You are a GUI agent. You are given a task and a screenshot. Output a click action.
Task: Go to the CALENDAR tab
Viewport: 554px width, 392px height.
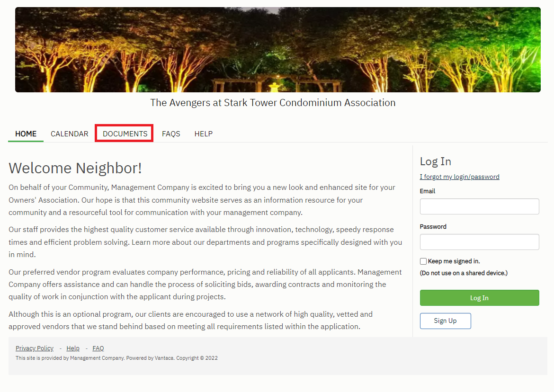click(x=69, y=134)
